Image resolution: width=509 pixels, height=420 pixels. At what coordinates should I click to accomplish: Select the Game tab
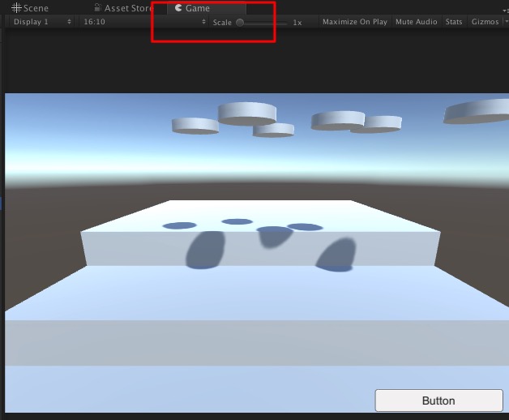[x=207, y=8]
